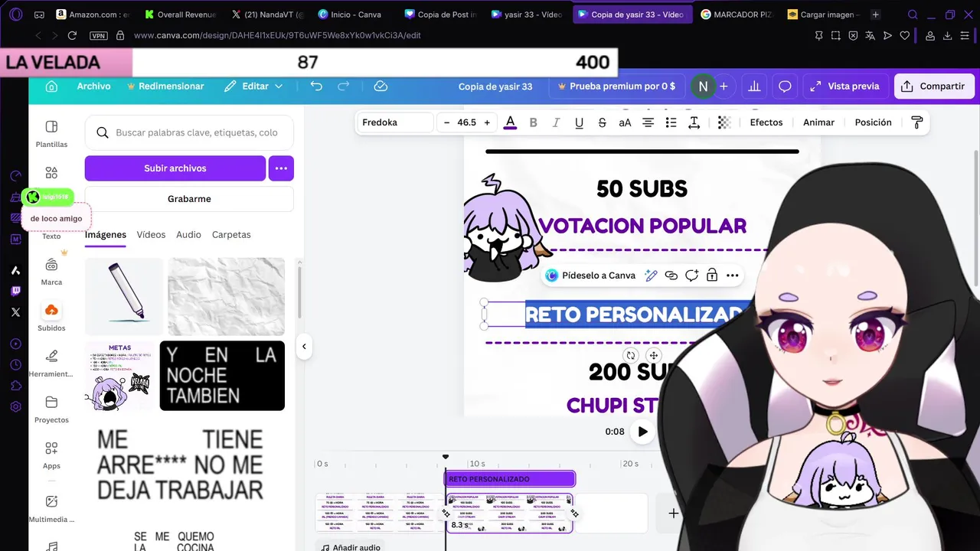Select RETO PERSONALIZADO timeline clip
Image resolution: width=980 pixels, height=551 pixels.
click(509, 479)
